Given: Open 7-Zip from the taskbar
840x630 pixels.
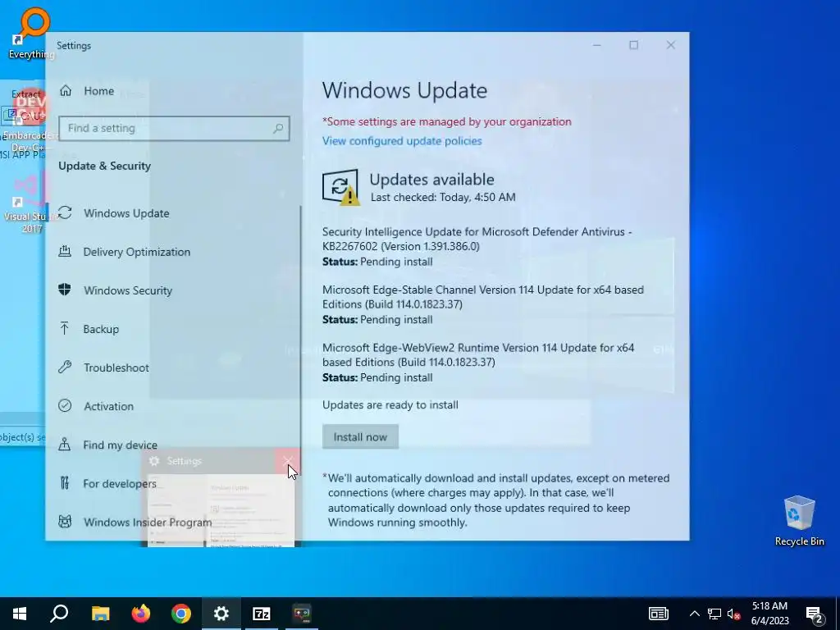Looking at the screenshot, I should 262,614.
